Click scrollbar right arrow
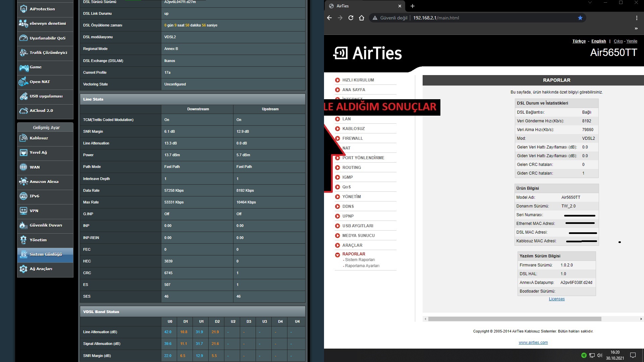 pyautogui.click(x=641, y=319)
